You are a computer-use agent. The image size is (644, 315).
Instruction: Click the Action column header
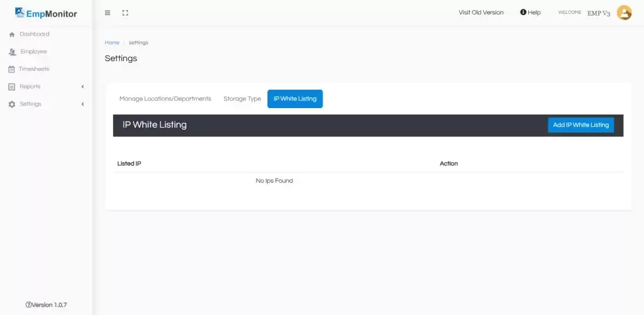448,163
